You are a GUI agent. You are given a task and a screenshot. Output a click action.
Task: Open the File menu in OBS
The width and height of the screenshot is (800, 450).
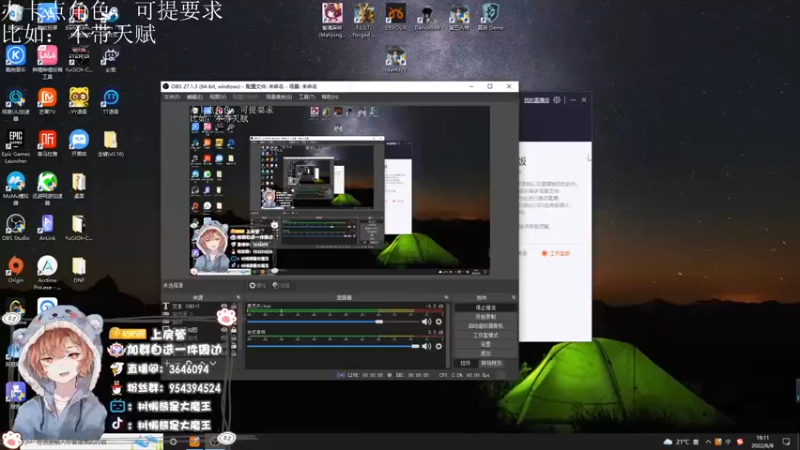coord(172,97)
